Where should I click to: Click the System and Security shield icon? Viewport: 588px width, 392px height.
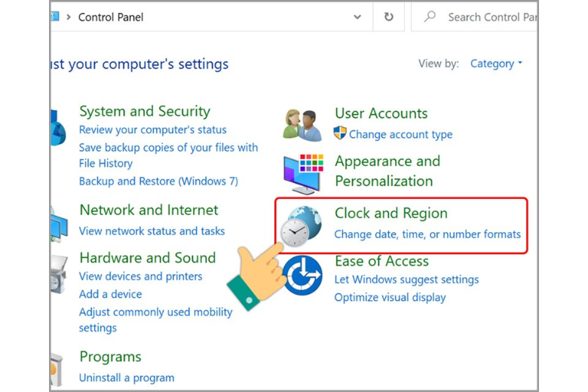point(57,127)
